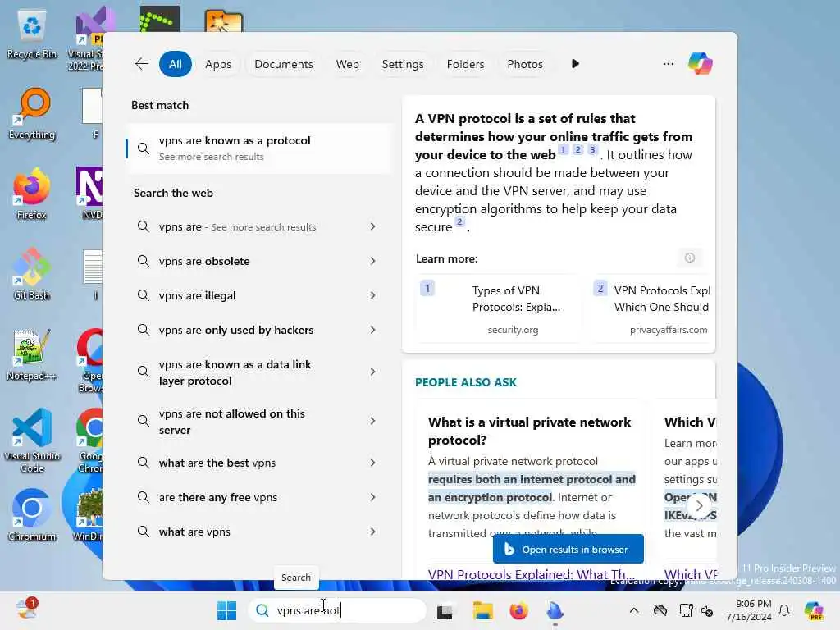Open Copilot preview icon in tray
840x630 pixels.
click(x=814, y=610)
